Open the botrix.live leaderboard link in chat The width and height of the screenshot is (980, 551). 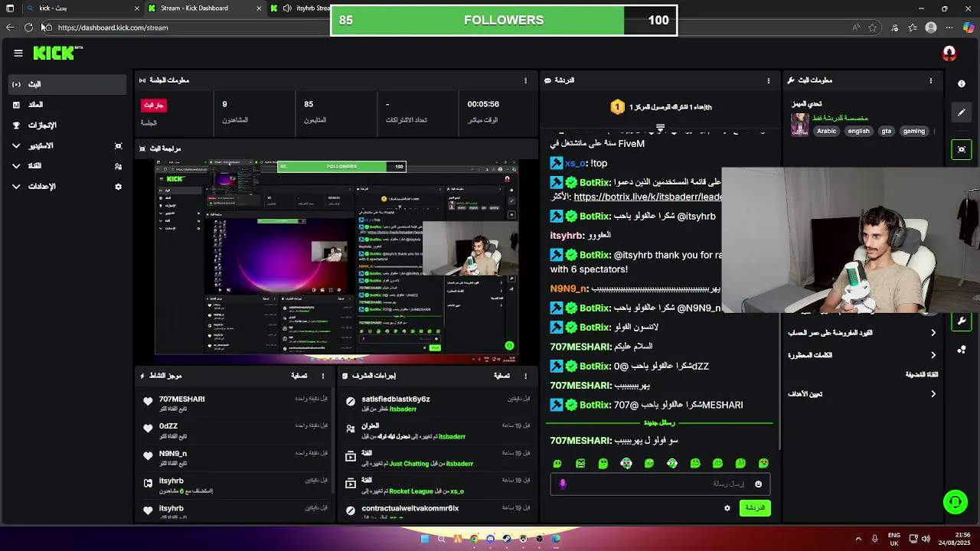[648, 197]
